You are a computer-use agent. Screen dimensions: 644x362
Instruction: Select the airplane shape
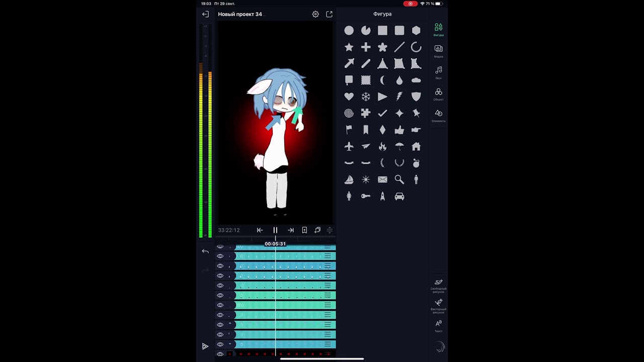[349, 146]
